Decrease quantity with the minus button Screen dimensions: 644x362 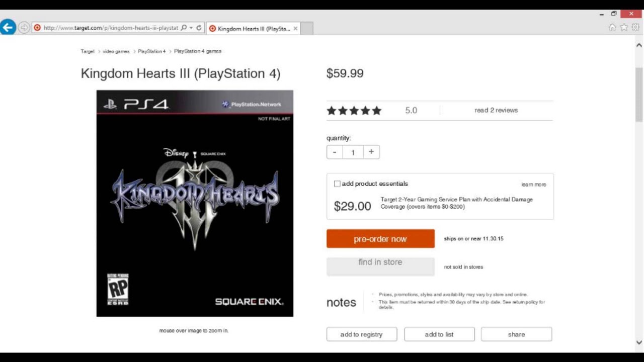(335, 152)
